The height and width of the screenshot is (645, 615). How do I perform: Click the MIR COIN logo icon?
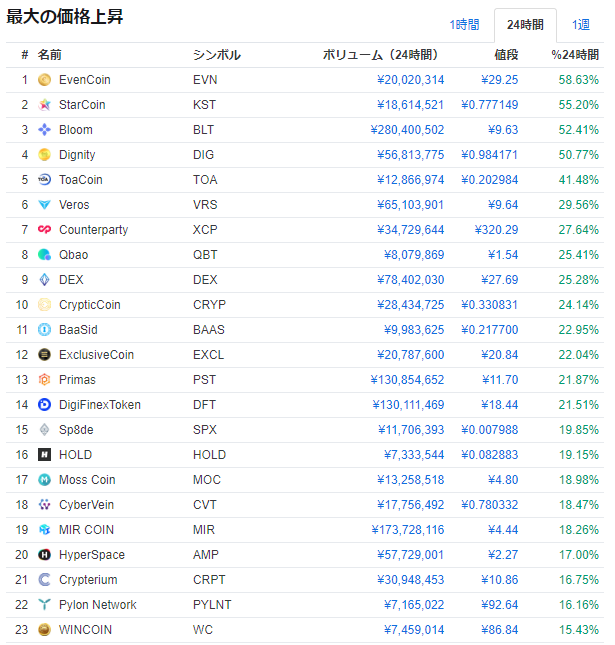point(44,530)
